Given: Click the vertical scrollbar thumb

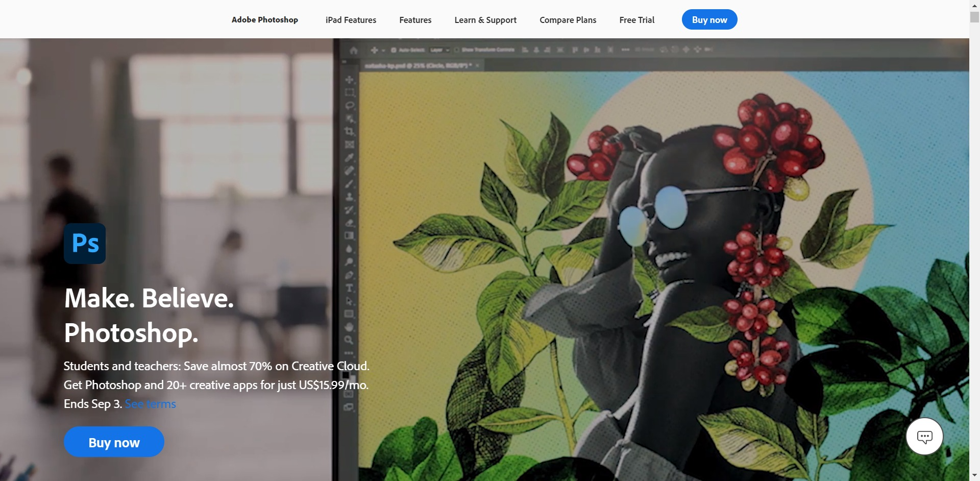Looking at the screenshot, I should tap(974, 16).
